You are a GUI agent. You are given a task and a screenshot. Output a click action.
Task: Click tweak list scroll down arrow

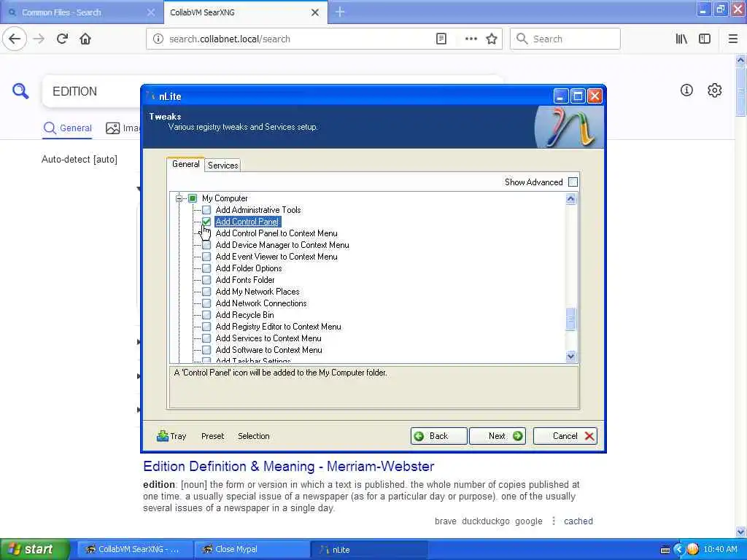[x=570, y=356]
